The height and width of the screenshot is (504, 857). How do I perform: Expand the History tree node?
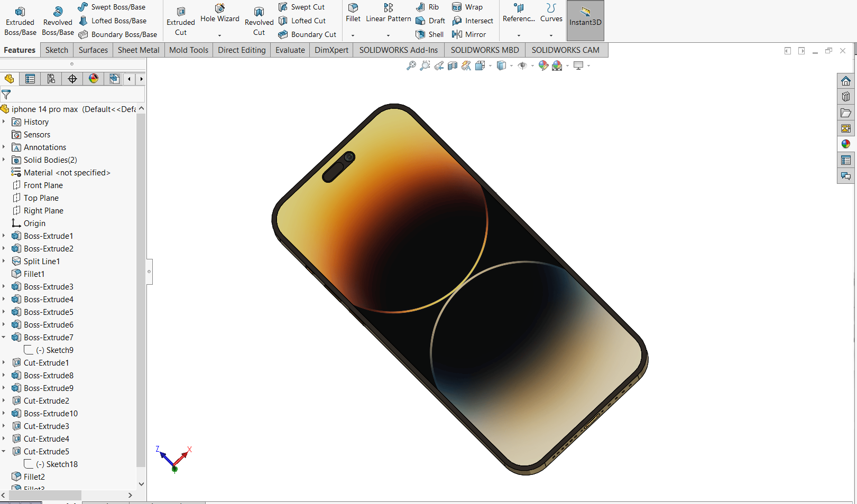point(4,122)
